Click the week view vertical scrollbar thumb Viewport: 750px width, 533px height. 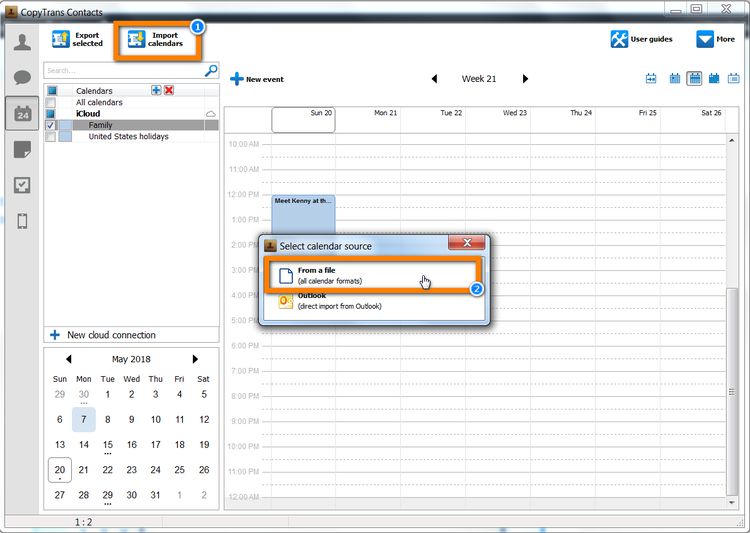click(x=731, y=392)
